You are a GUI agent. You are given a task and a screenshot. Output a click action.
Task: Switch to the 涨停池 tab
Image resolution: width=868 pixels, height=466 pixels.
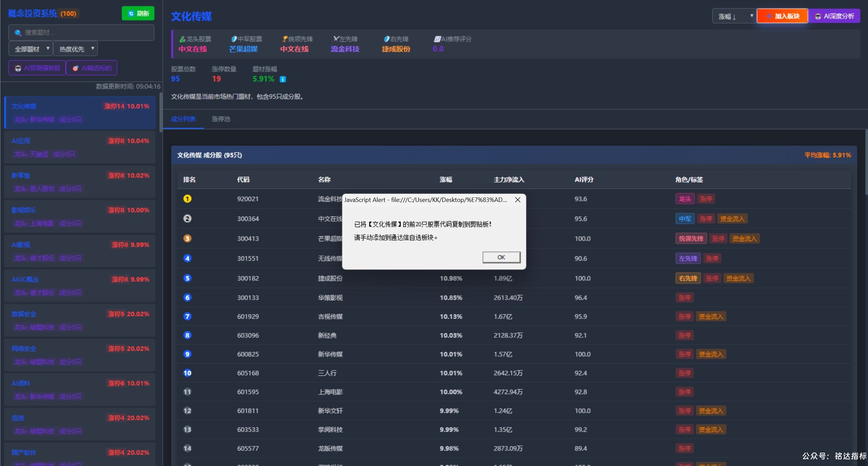click(x=221, y=119)
